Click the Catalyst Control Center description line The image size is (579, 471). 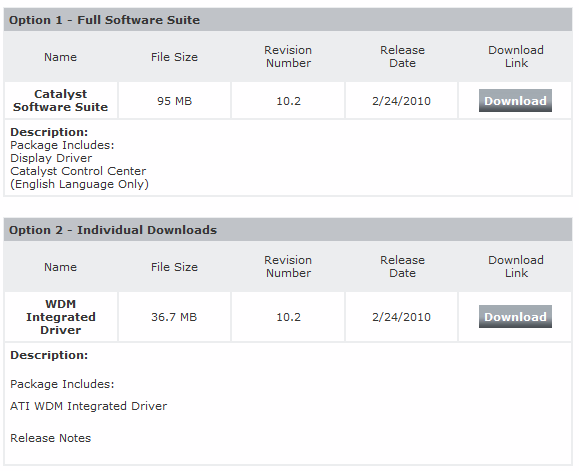click(x=78, y=171)
